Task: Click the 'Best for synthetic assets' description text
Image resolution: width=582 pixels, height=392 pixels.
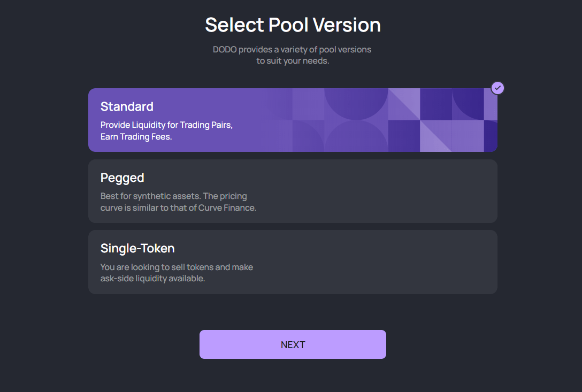Action: 178,202
